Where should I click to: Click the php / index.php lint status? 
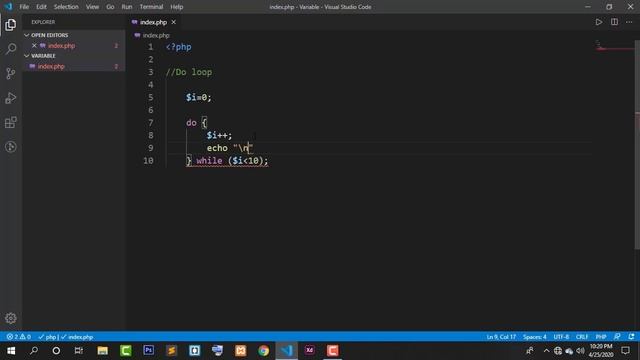click(66, 337)
